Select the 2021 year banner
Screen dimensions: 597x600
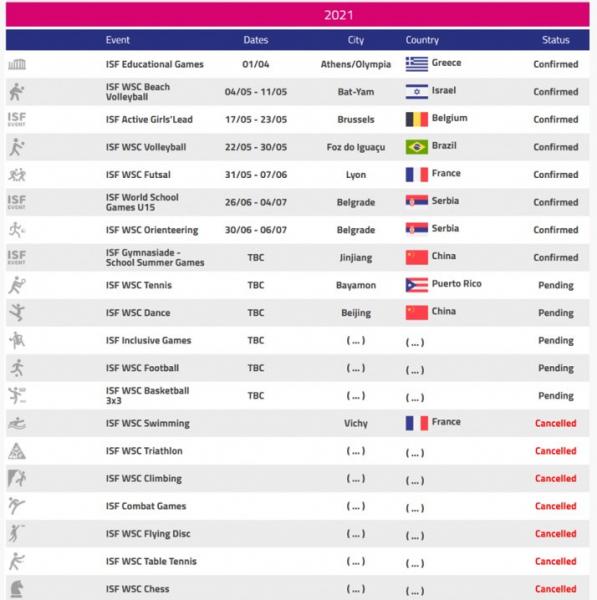click(298, 15)
